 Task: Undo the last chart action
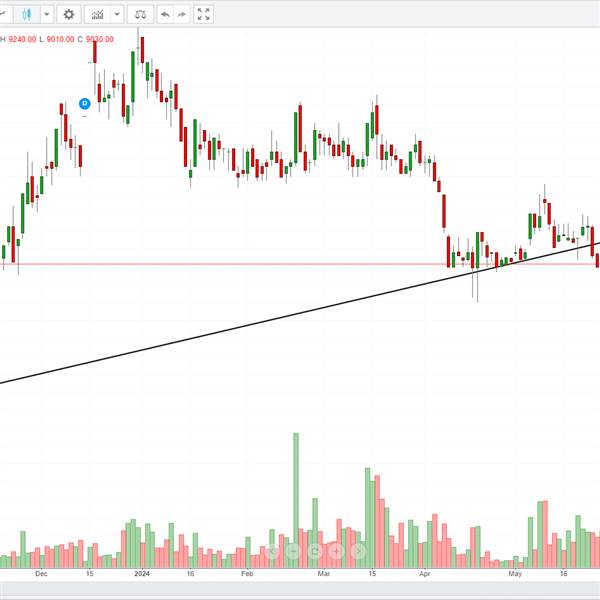[165, 15]
